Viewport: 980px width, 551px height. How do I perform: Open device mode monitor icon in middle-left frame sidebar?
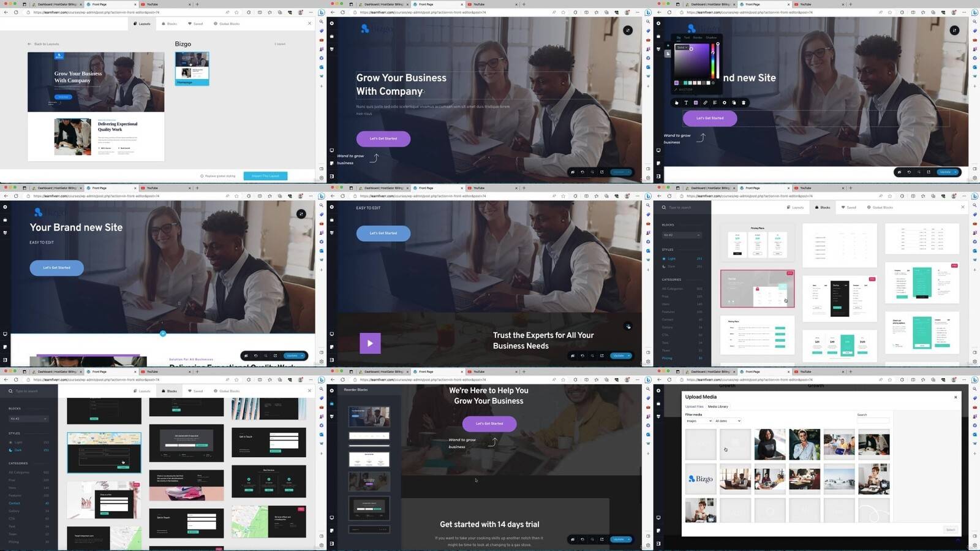(6, 334)
